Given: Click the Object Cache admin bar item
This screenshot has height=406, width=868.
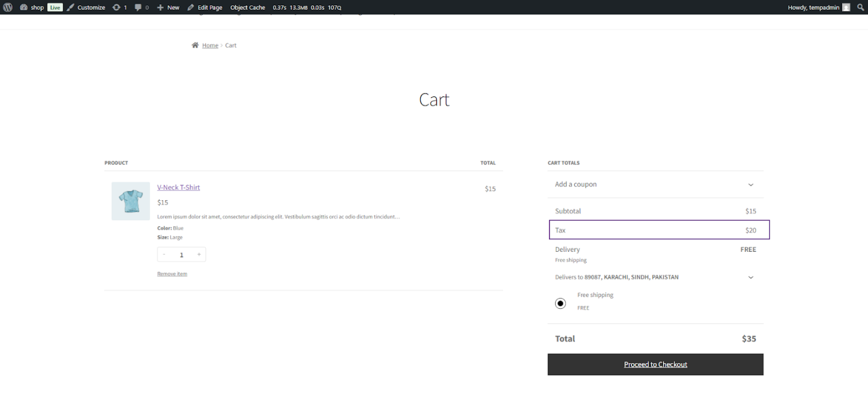Looking at the screenshot, I should click(x=247, y=7).
